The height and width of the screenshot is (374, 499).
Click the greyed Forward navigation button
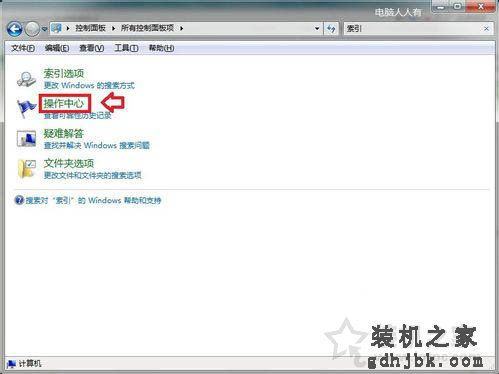pyautogui.click(x=32, y=29)
